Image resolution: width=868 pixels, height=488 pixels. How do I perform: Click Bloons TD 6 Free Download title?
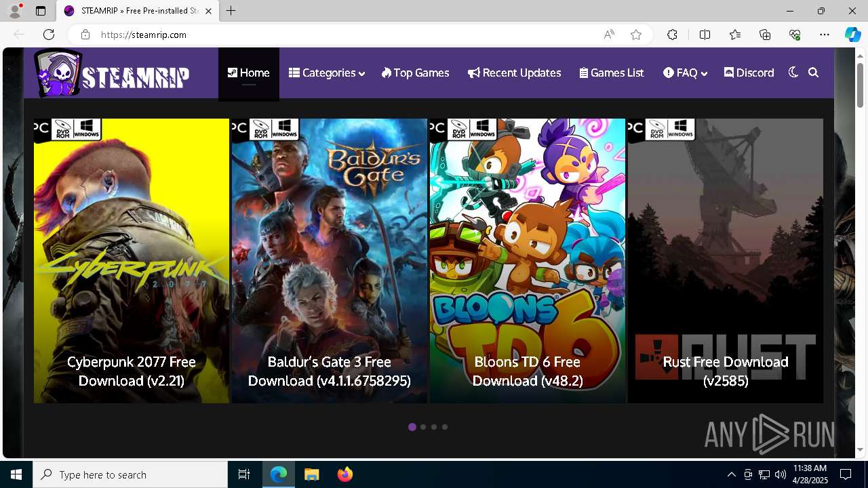528,371
